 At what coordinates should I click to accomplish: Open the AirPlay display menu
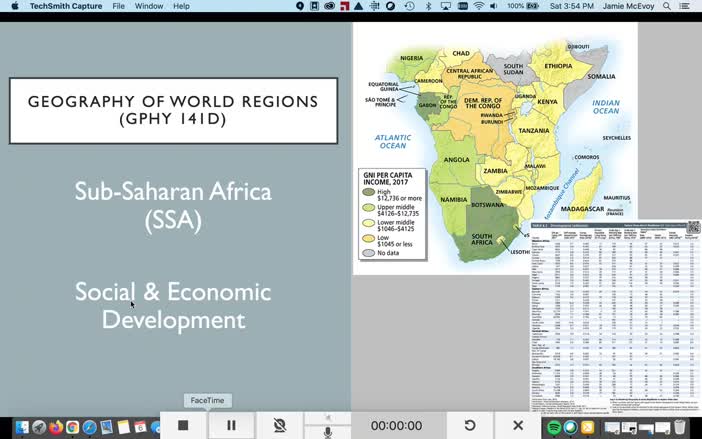tap(445, 6)
